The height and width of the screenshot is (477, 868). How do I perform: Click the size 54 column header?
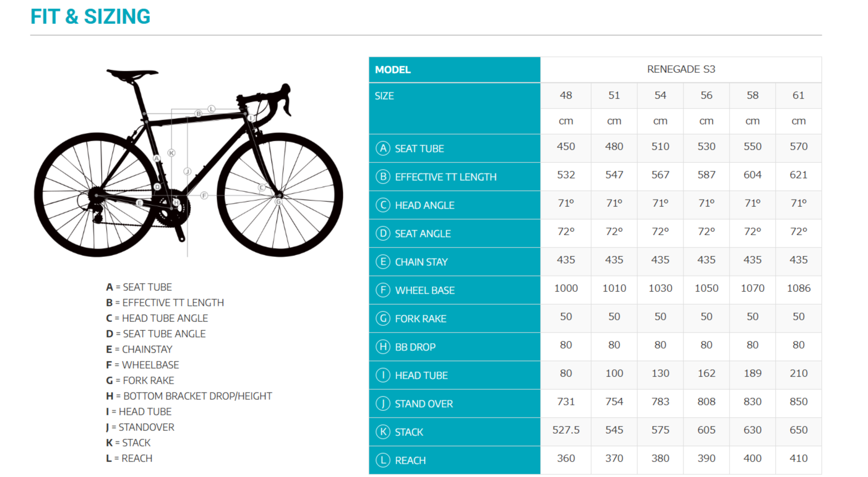(660, 96)
